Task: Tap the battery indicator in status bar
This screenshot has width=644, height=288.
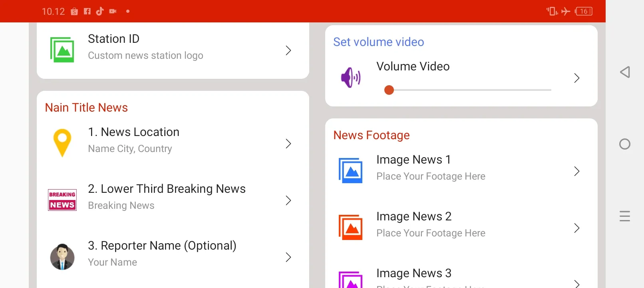Action: pos(584,11)
